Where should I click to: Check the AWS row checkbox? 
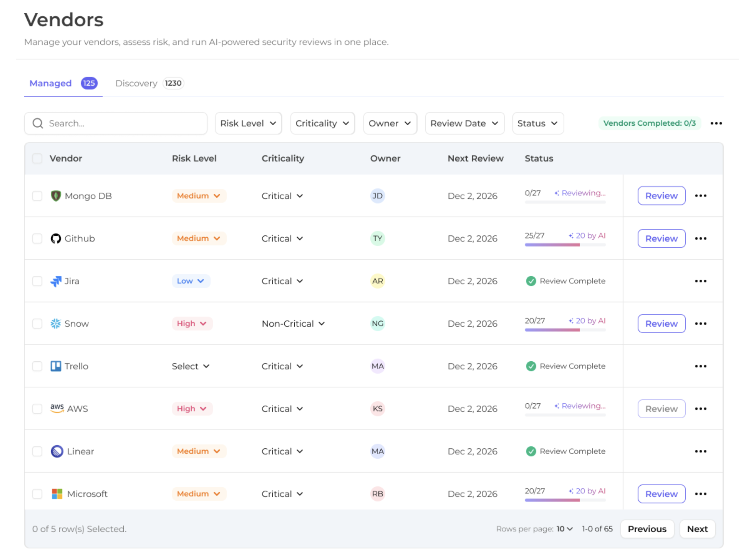coord(37,409)
